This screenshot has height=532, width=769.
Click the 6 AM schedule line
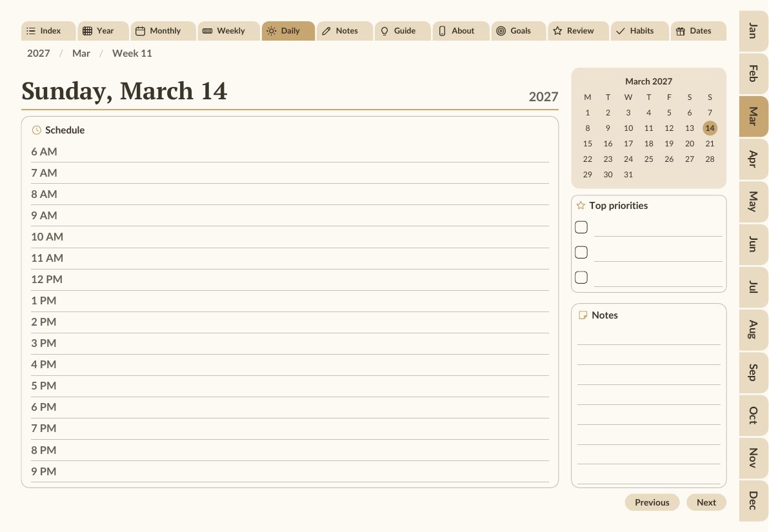click(290, 152)
